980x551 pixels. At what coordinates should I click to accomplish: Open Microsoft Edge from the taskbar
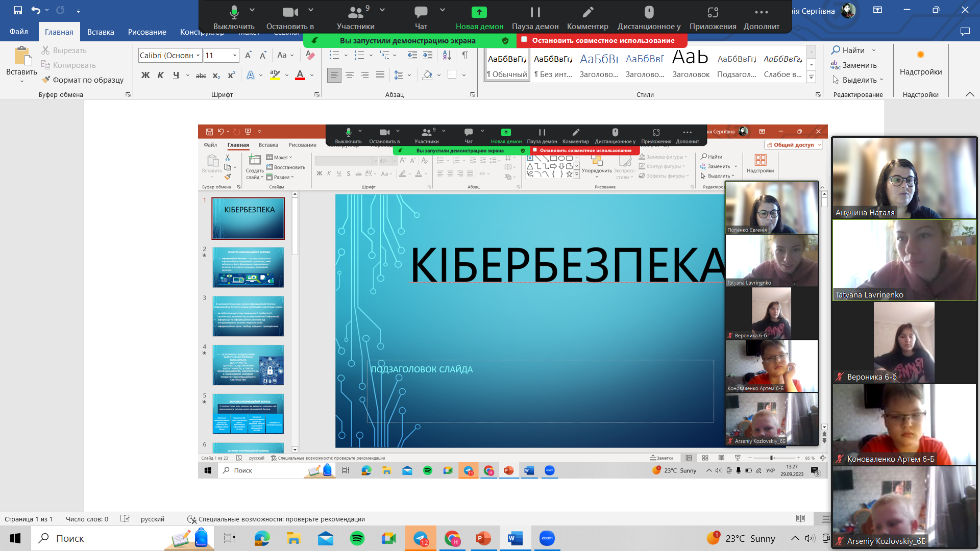262,538
